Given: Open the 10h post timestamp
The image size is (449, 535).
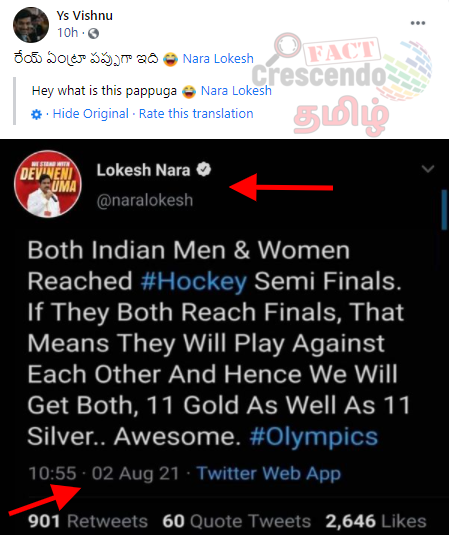Looking at the screenshot, I should 67,33.
